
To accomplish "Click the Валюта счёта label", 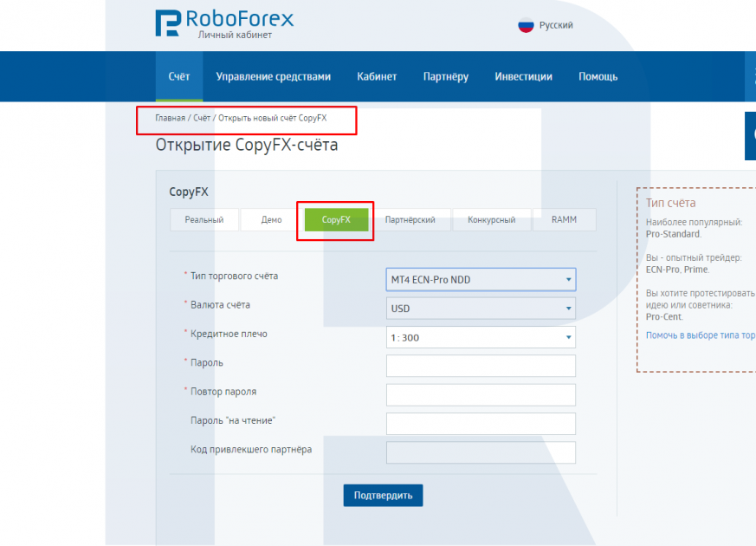I will click(220, 305).
